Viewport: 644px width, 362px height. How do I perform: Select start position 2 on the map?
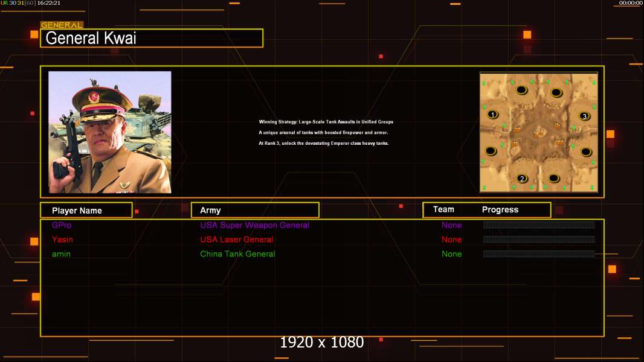[522, 179]
